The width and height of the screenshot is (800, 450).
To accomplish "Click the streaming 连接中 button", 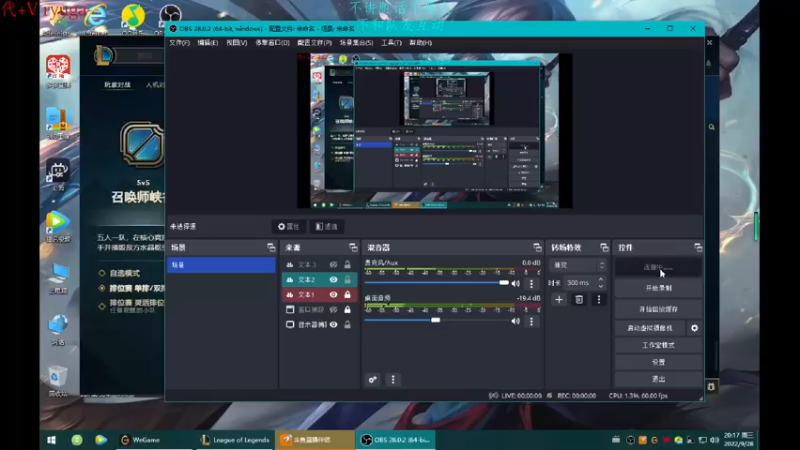I will click(x=658, y=267).
